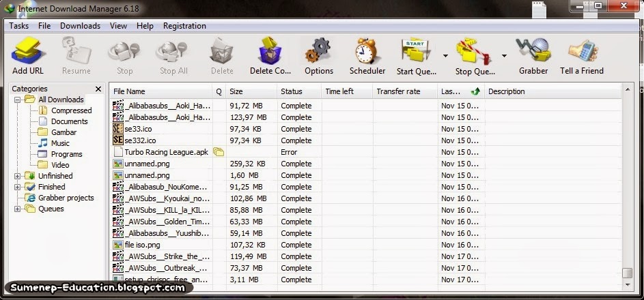Select the _AWSubs__KILL_la_KIL download row
Viewport: 644px width, 300px height.
(365, 210)
